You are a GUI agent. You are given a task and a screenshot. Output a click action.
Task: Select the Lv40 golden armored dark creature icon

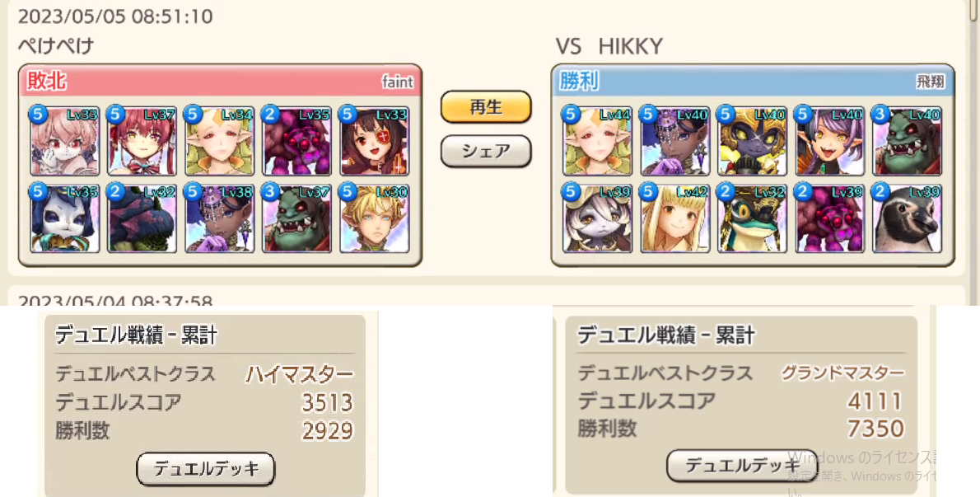[x=753, y=141]
